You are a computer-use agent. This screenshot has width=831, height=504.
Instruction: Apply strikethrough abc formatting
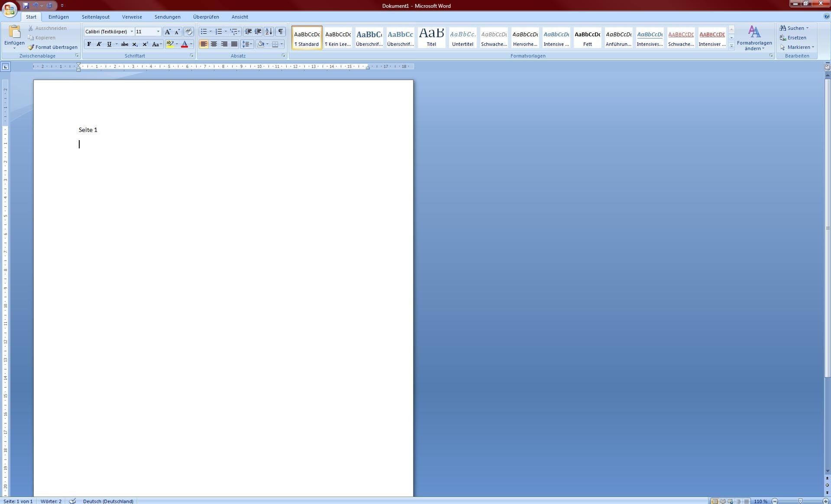coord(125,44)
